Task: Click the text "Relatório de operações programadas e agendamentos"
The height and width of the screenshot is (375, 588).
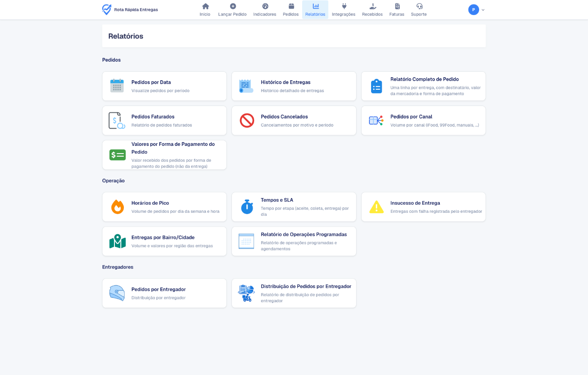Action: [x=299, y=246]
